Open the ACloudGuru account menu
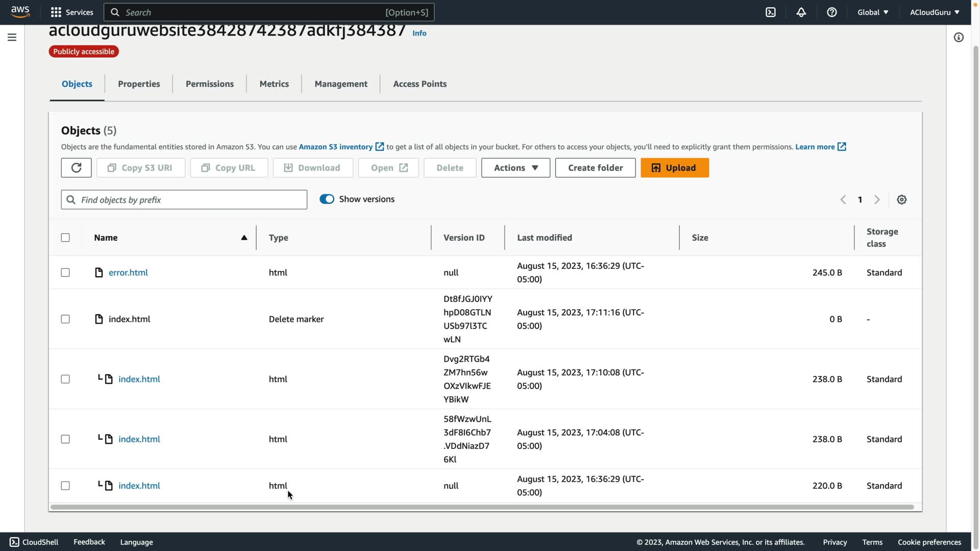 (x=934, y=12)
